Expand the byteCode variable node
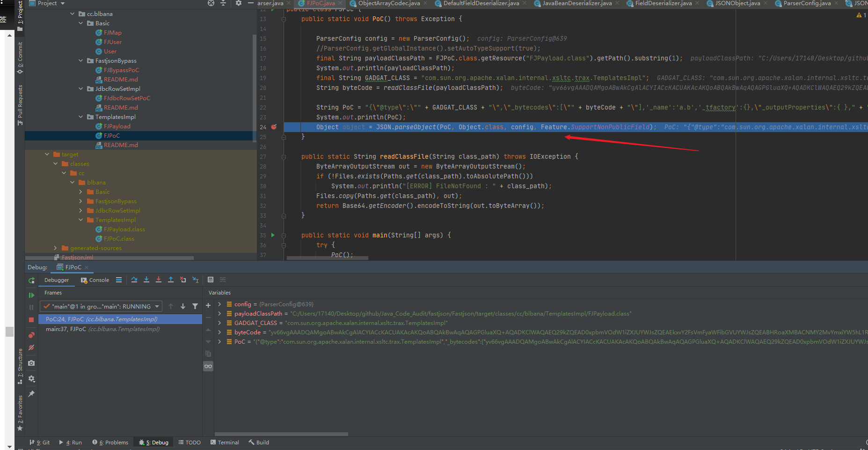Screen dimensions: 868x450 pos(219,332)
